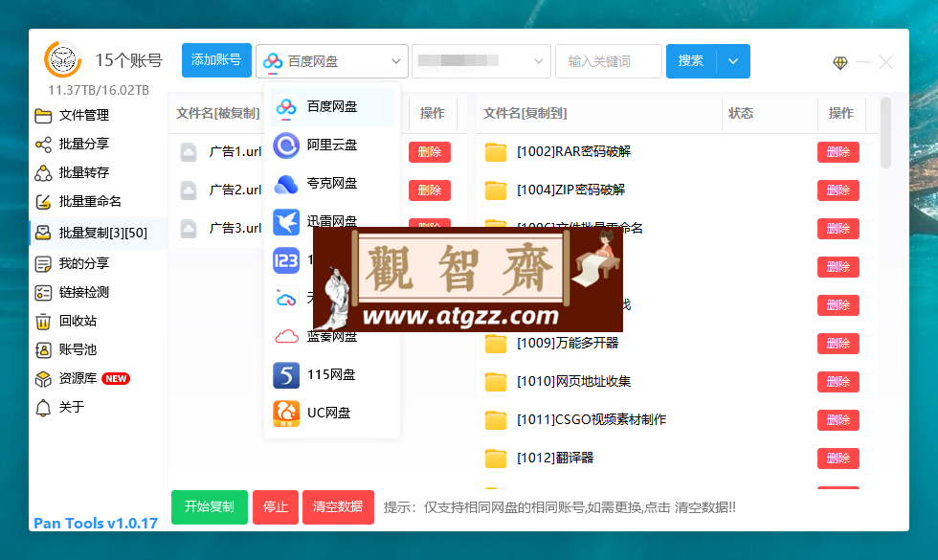The height and width of the screenshot is (560, 938).
Task: Click folder icon of [1009]万能多开器
Action: tap(496, 344)
